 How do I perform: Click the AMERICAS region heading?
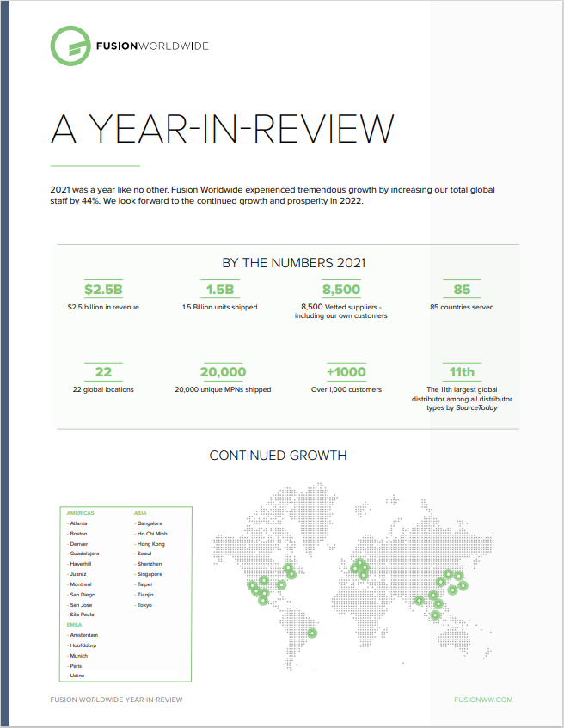[80, 513]
